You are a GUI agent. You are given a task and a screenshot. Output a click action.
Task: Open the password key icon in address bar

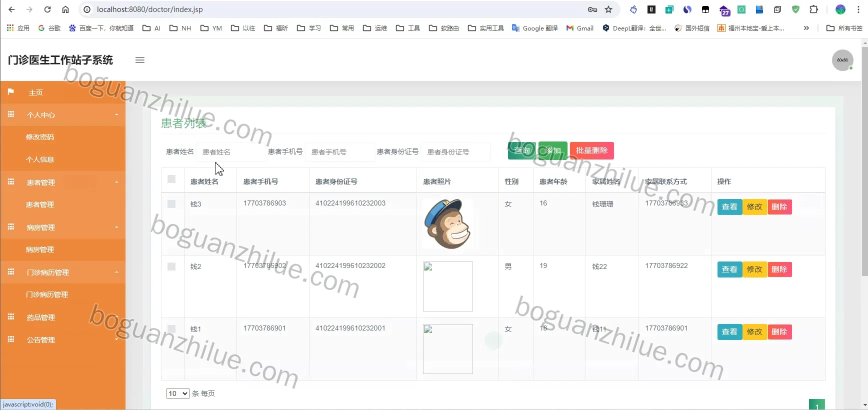[x=592, y=9]
